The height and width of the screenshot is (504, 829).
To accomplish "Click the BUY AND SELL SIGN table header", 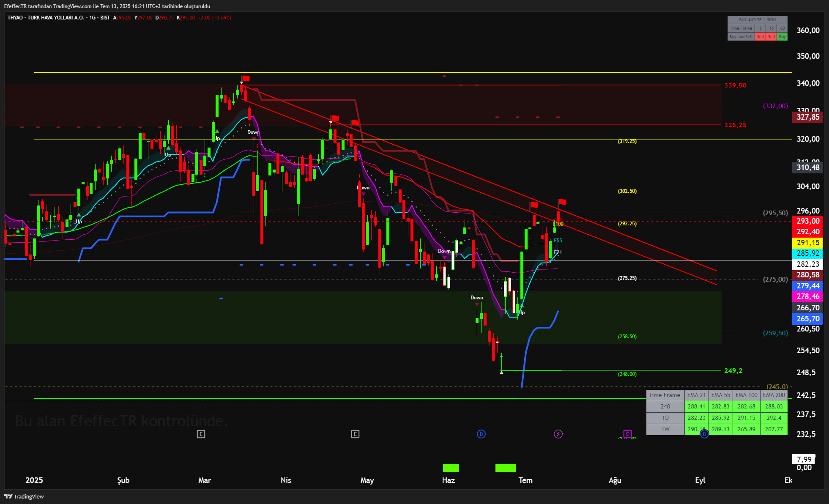I will (x=758, y=20).
